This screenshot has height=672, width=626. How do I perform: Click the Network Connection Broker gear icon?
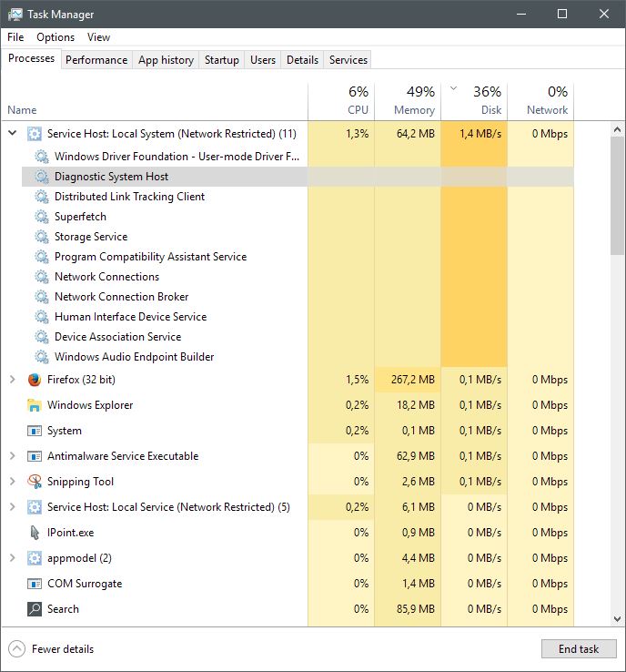(x=42, y=297)
